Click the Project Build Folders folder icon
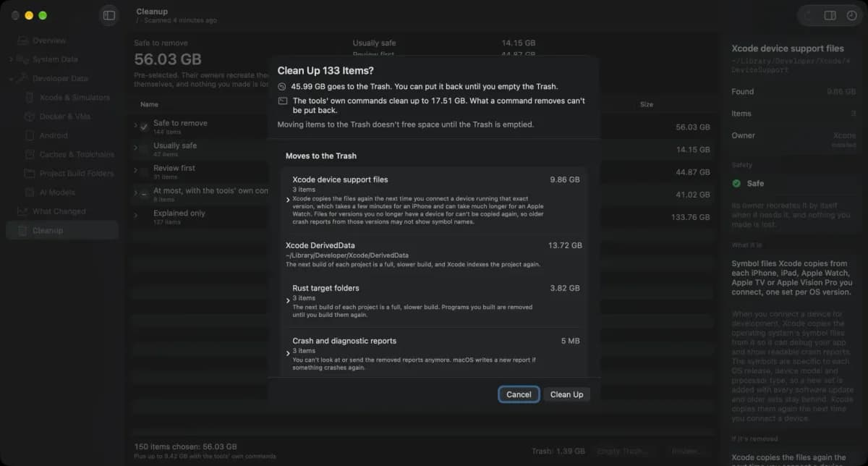Viewport: 868px width, 466px height. 30,174
